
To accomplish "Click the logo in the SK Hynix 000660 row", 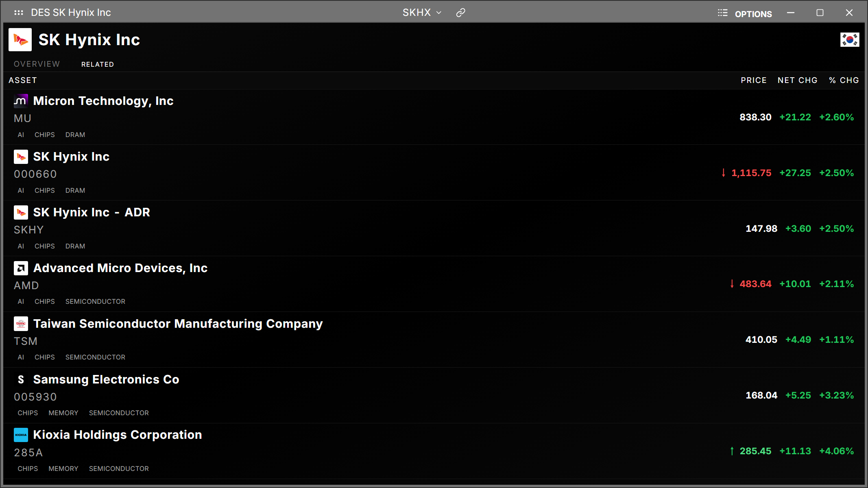I will tap(21, 157).
